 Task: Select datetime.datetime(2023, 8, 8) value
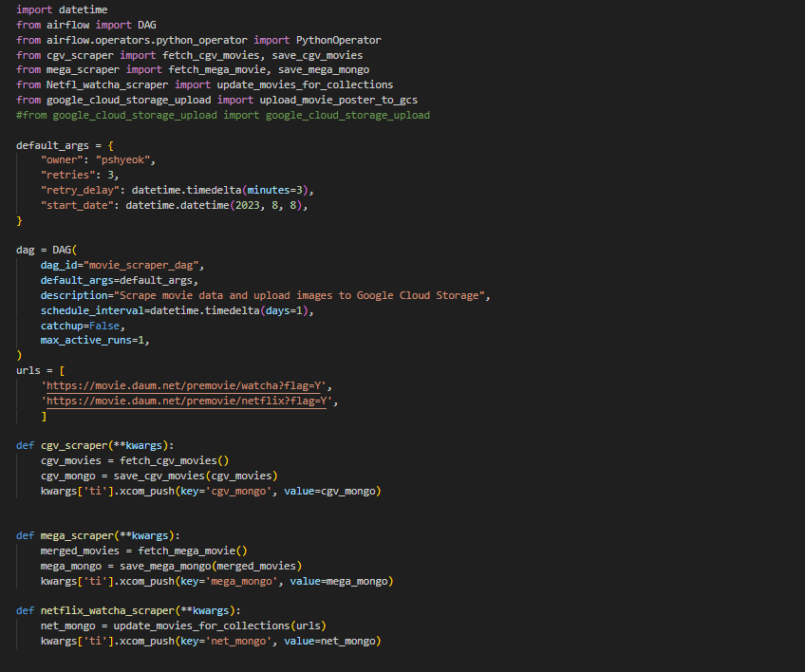[x=214, y=205]
